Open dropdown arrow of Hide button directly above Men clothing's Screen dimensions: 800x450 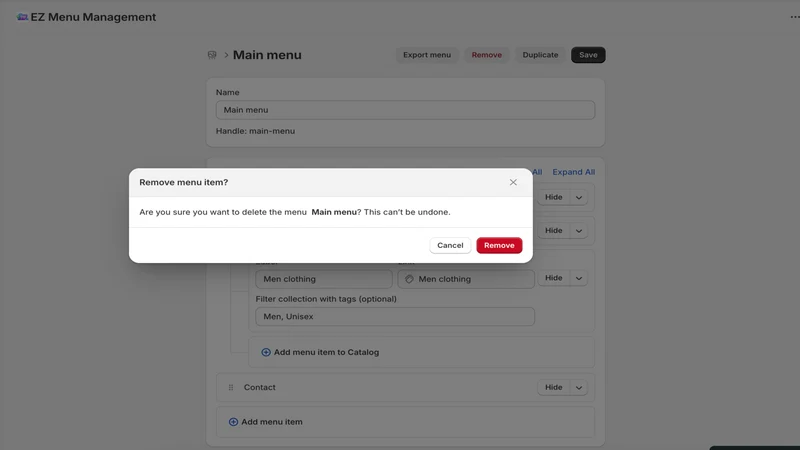(x=579, y=231)
